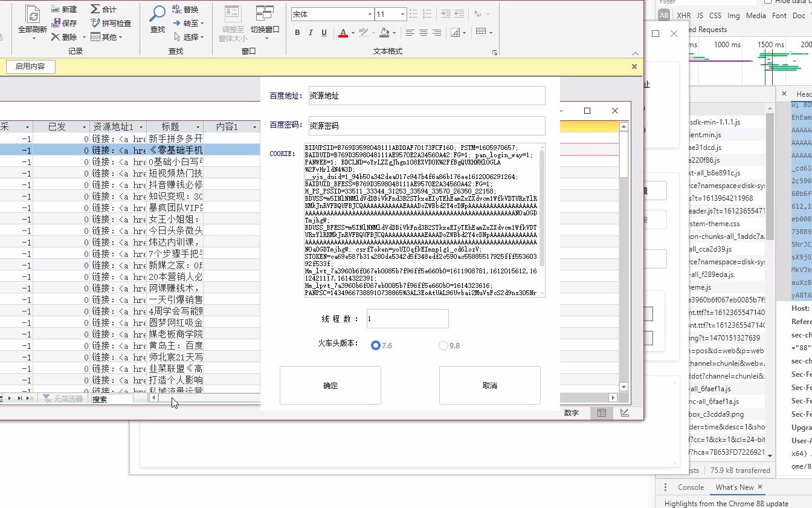Image resolution: width=812 pixels, height=508 pixels.
Task: Select the XHR filter in DevTools
Action: pyautogui.click(x=683, y=16)
